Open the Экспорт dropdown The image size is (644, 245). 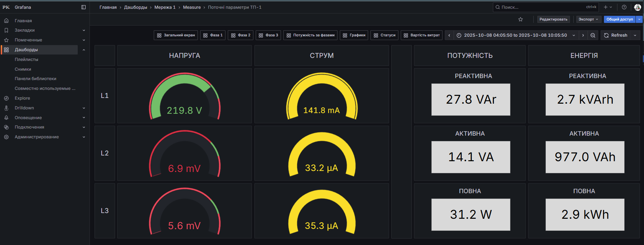pyautogui.click(x=588, y=20)
